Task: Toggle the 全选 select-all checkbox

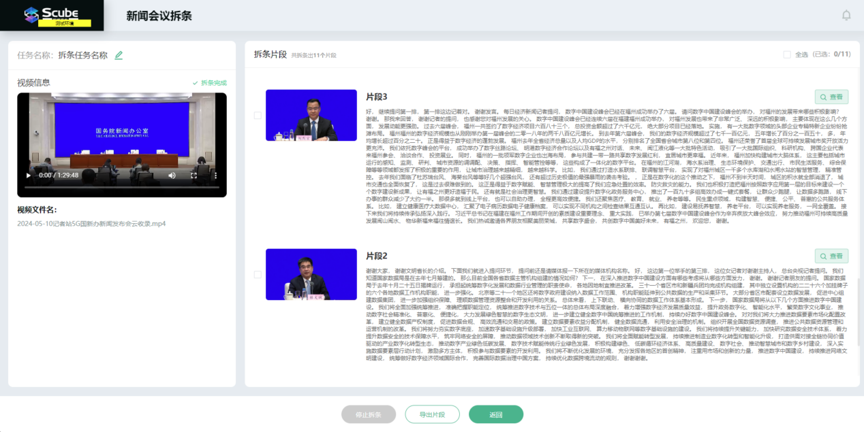Action: tap(787, 54)
